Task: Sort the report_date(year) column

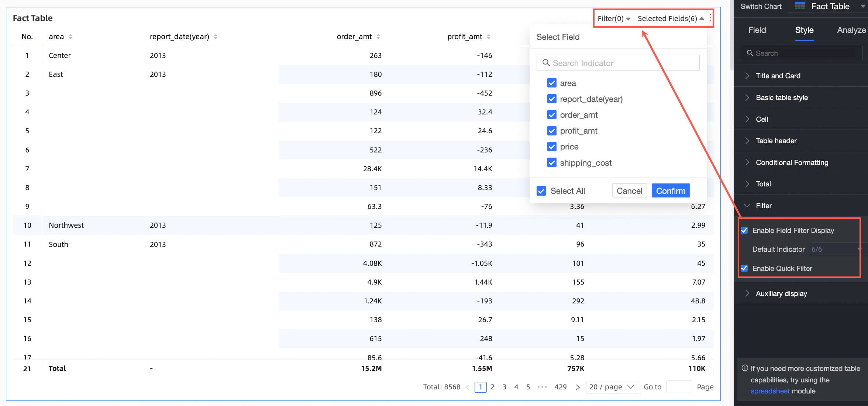Action: pos(216,37)
